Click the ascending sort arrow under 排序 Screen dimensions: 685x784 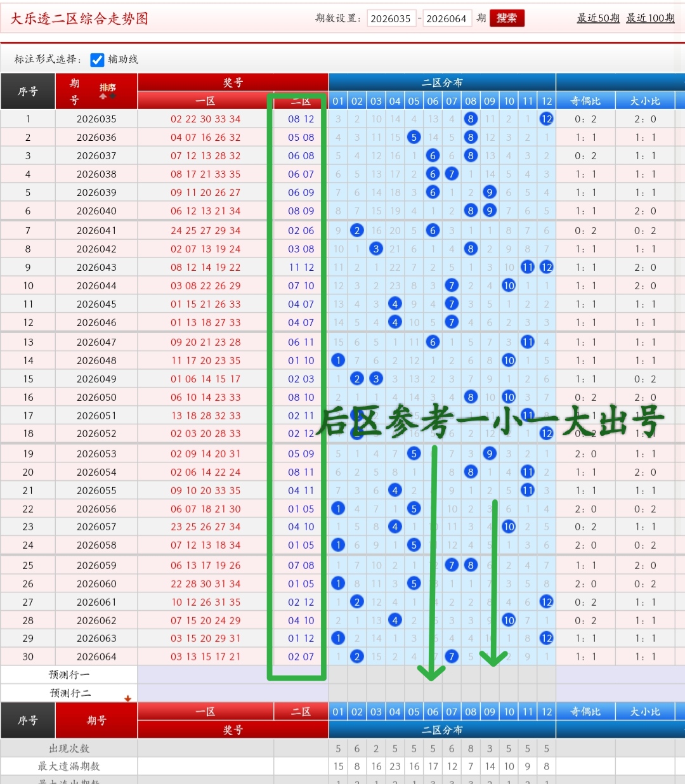(x=103, y=96)
